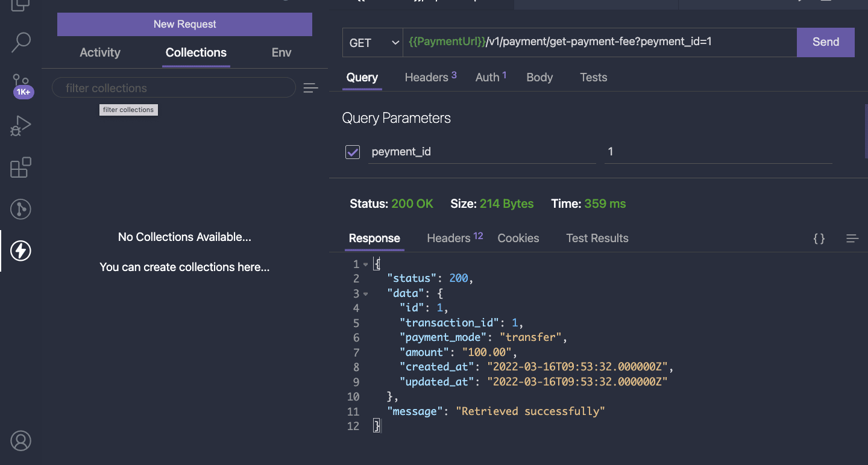This screenshot has width=868, height=465.
Task: Switch to the Env tab
Action: (x=281, y=52)
